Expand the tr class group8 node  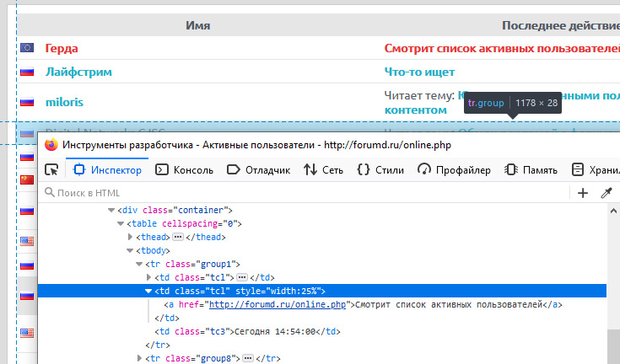[x=139, y=358]
